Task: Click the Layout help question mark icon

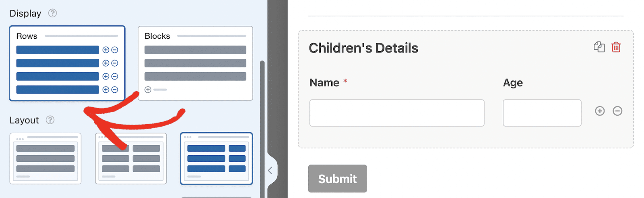Action: click(50, 120)
